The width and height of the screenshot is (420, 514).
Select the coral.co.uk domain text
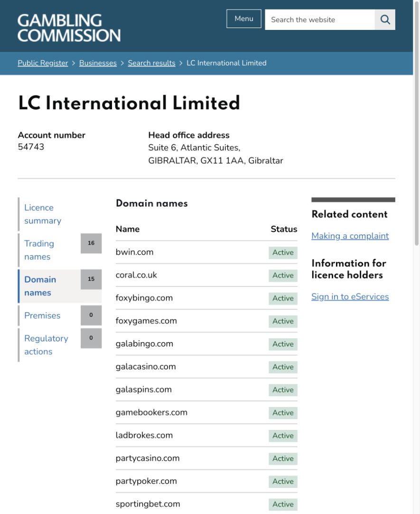click(136, 275)
